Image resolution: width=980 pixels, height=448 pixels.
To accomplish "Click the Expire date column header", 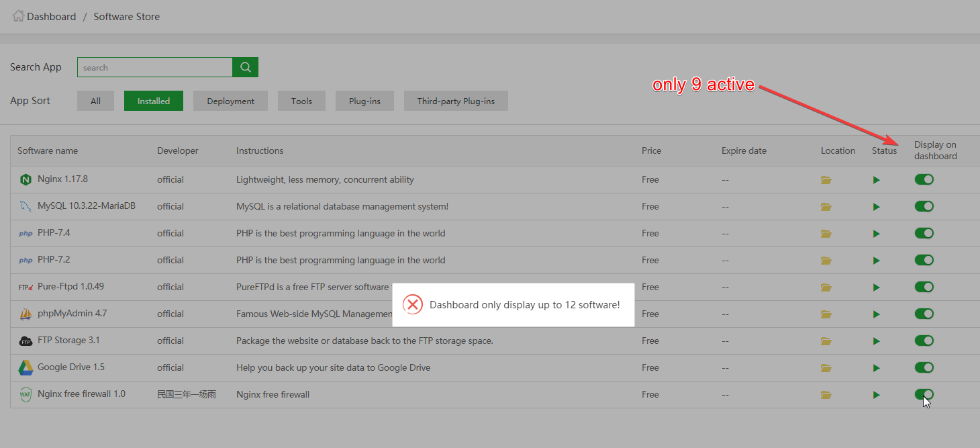I will [744, 150].
